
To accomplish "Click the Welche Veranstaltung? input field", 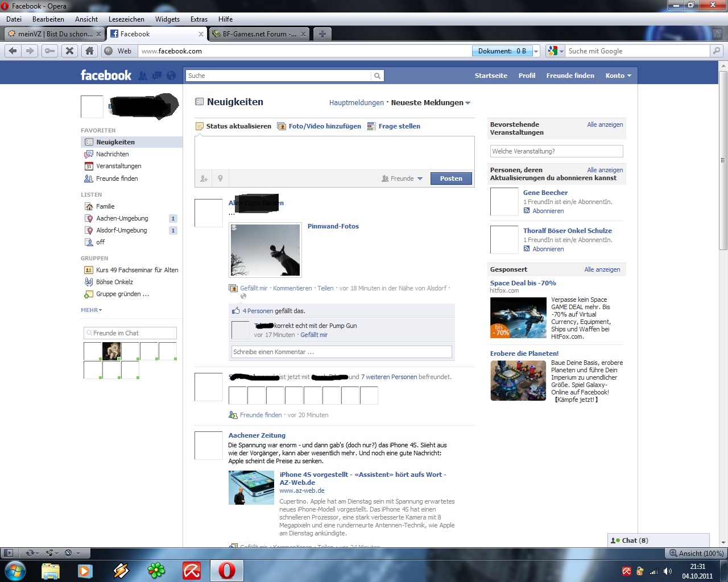I will click(557, 151).
